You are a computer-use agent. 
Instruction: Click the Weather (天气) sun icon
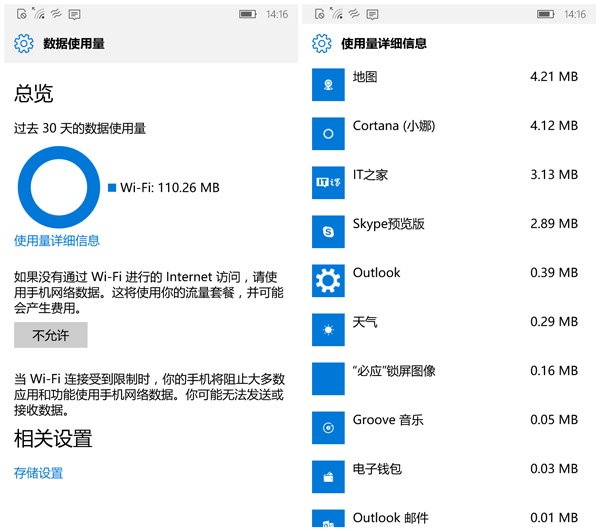click(328, 329)
